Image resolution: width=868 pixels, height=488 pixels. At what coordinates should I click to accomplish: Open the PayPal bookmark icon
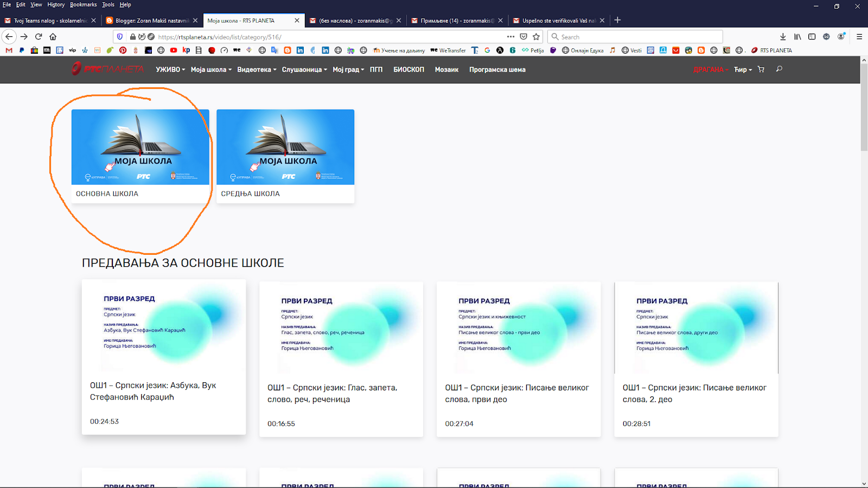coord(22,50)
